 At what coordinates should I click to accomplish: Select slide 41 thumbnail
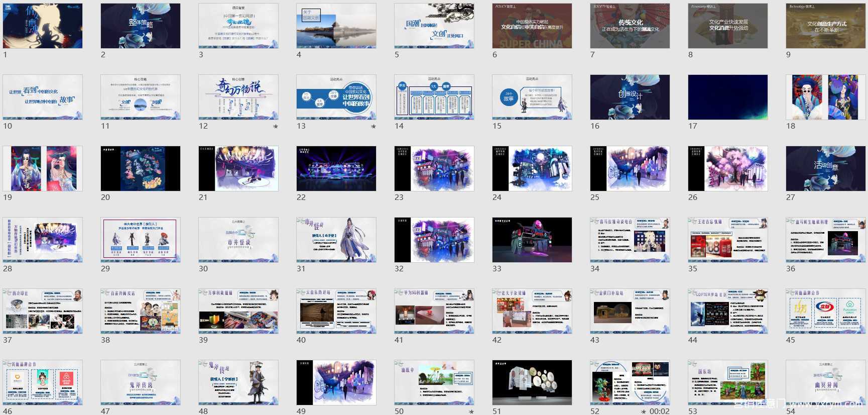click(434, 311)
